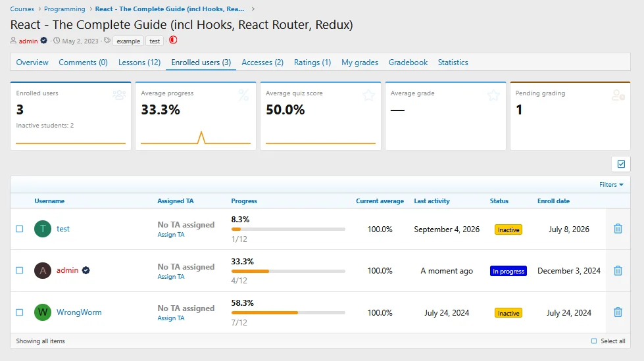Image resolution: width=644 pixels, height=361 pixels.
Task: Tick the checkbox for user test
Action: pyautogui.click(x=19, y=229)
